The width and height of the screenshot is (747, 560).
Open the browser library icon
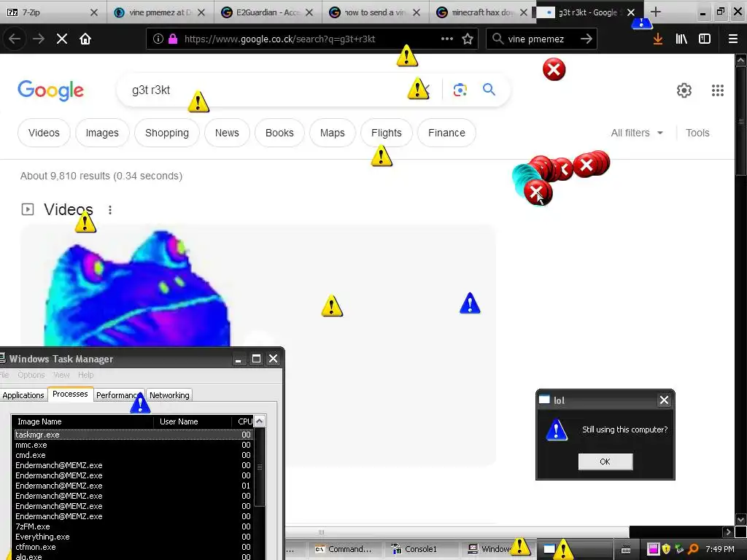coord(681,39)
